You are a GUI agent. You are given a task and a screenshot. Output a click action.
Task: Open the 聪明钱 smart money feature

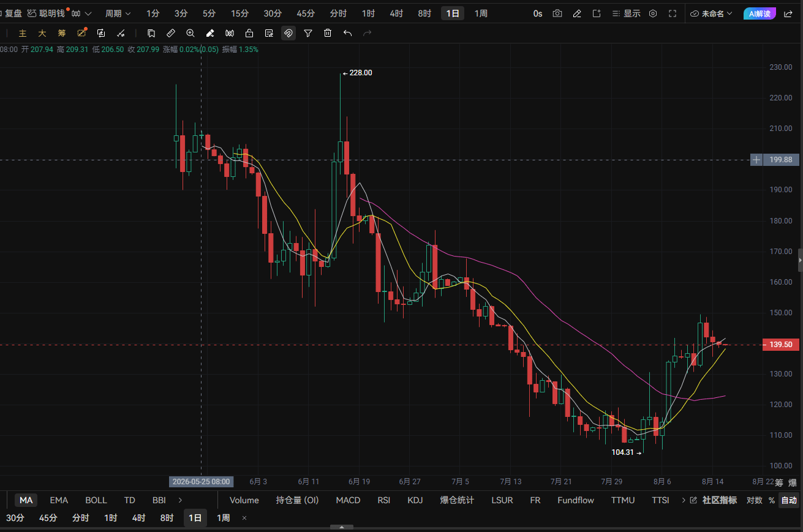click(47, 13)
